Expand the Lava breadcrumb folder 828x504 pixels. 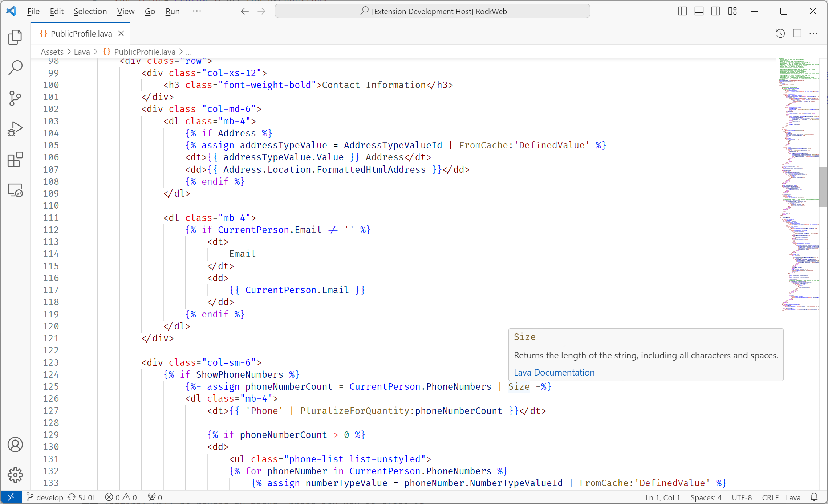pos(82,52)
